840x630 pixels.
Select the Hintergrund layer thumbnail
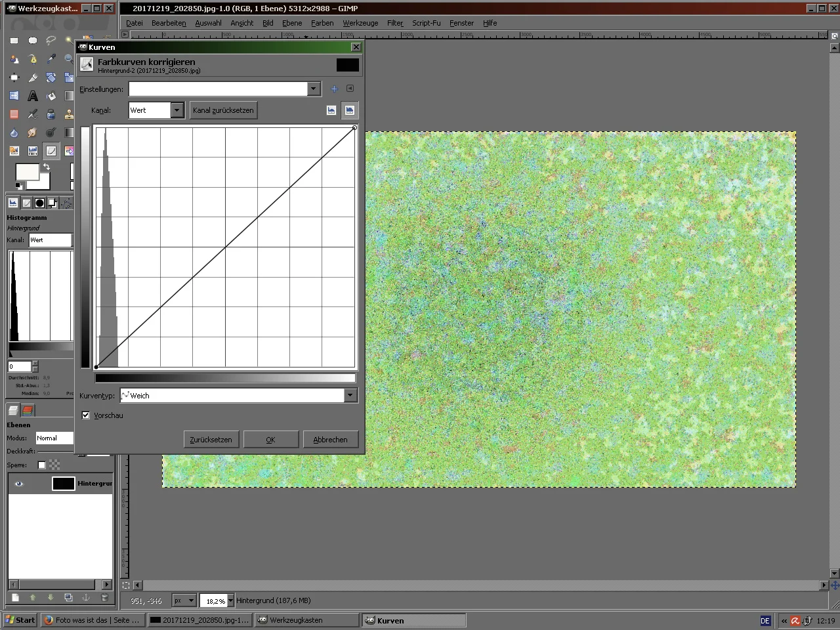(63, 484)
